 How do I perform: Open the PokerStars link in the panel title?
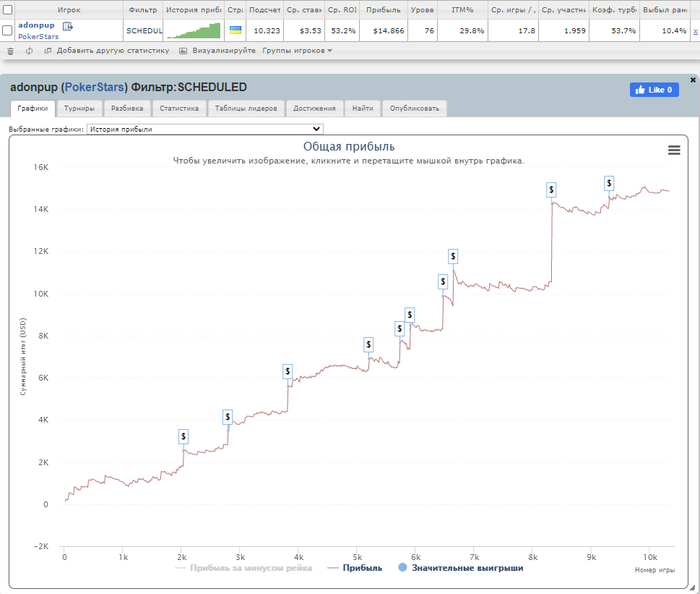click(x=94, y=87)
